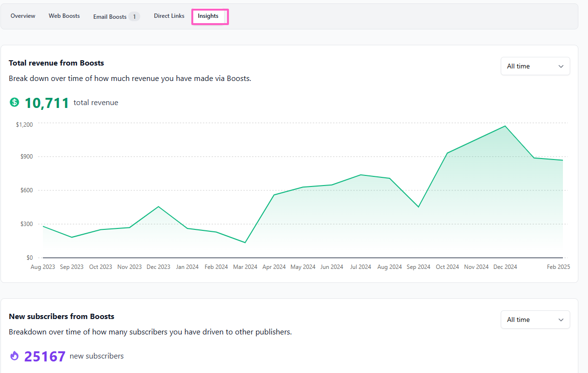
Task: Click the Dec 2024 peak on revenue chart
Action: click(505, 126)
